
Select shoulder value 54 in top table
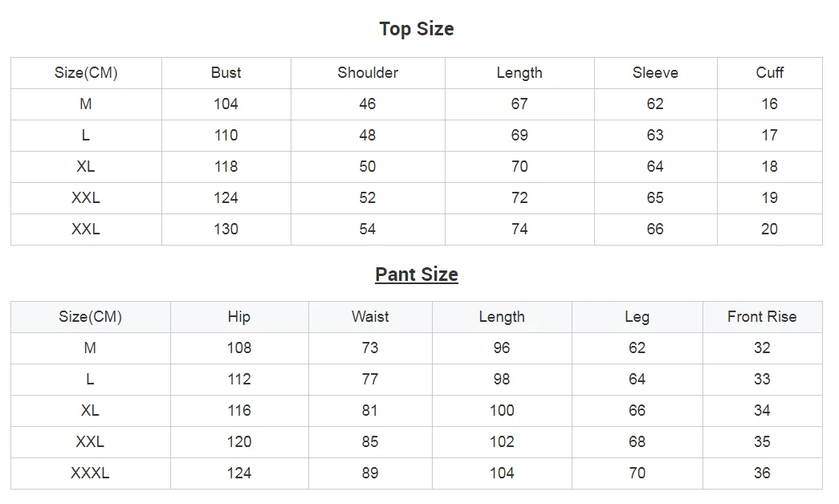tap(368, 230)
